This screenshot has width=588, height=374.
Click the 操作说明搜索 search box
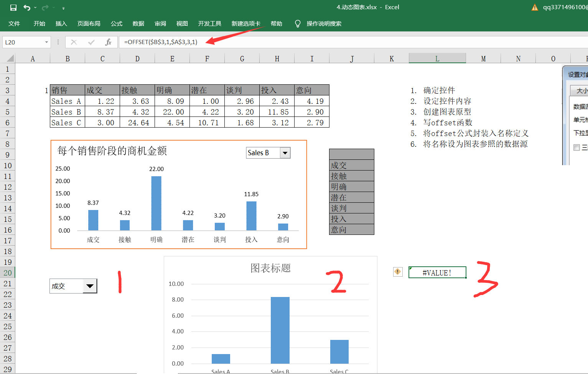(x=324, y=24)
